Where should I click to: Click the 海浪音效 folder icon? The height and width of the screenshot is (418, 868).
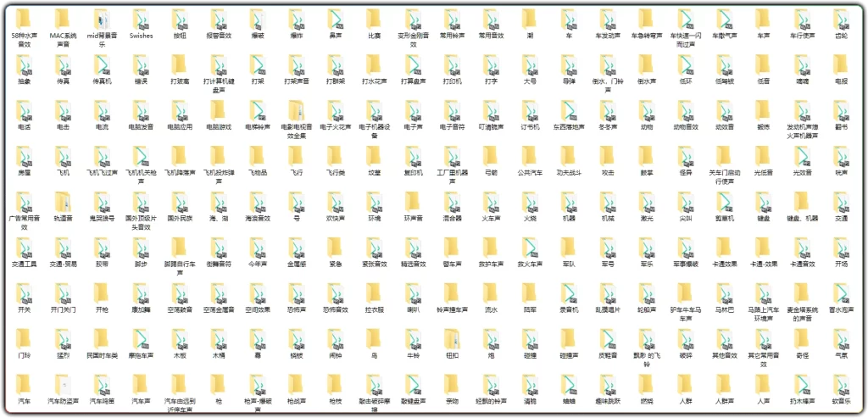(x=258, y=202)
